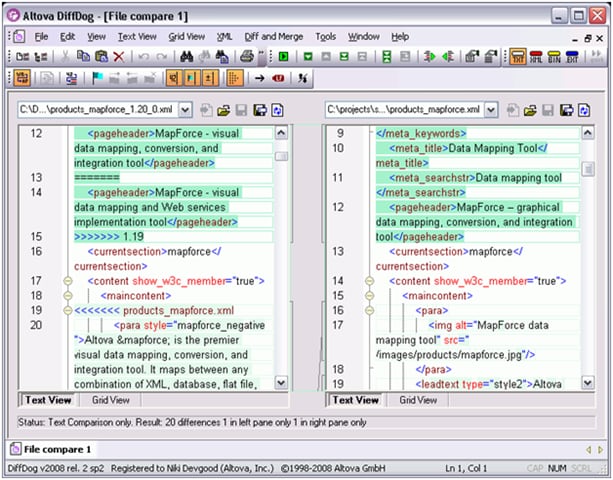613x480 pixels.
Task: Collapse the para node on right line 16
Action: (x=369, y=311)
